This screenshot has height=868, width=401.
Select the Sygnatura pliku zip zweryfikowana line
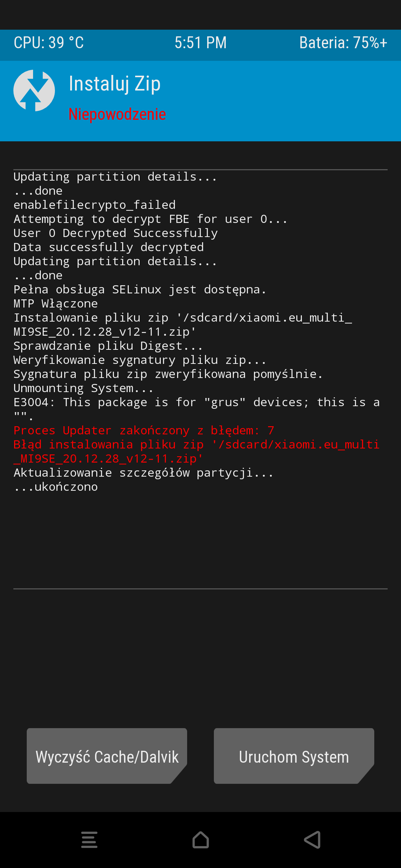168,374
